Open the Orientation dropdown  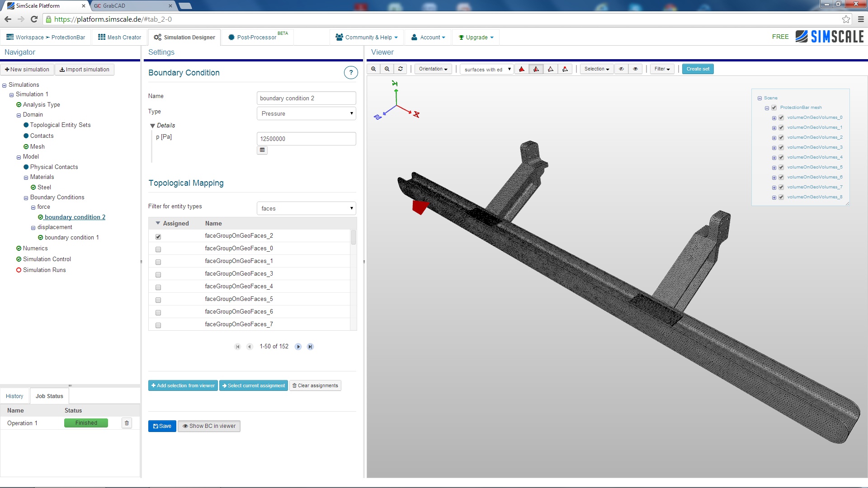[433, 69]
